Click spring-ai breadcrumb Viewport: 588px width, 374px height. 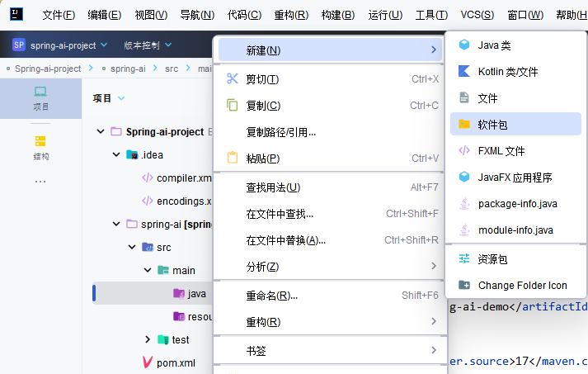pos(128,69)
